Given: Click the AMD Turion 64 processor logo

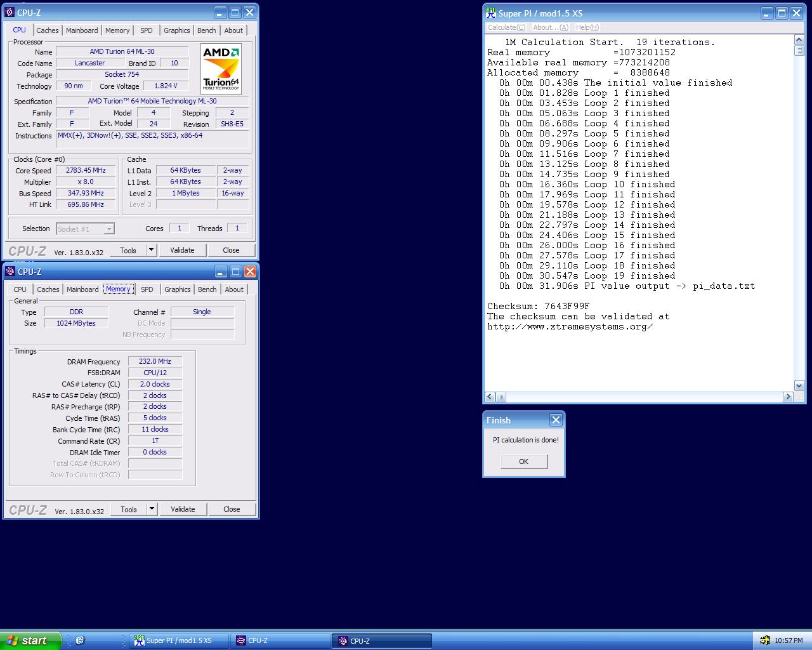Looking at the screenshot, I should pos(221,69).
